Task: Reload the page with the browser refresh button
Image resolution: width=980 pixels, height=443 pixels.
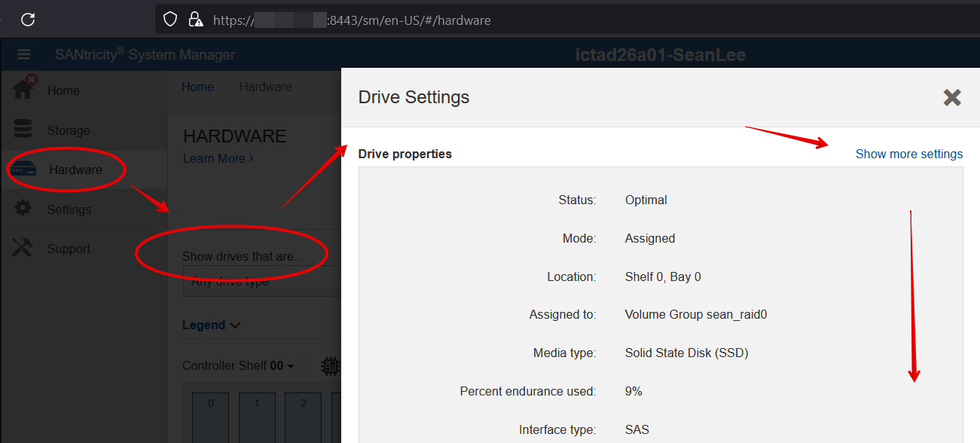Action: click(28, 20)
